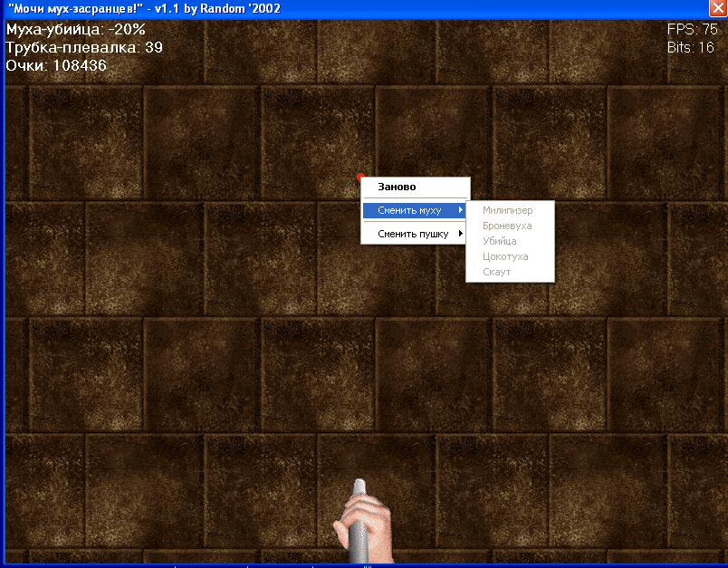Click the red dot by the menu
728x568 pixels.
point(360,177)
